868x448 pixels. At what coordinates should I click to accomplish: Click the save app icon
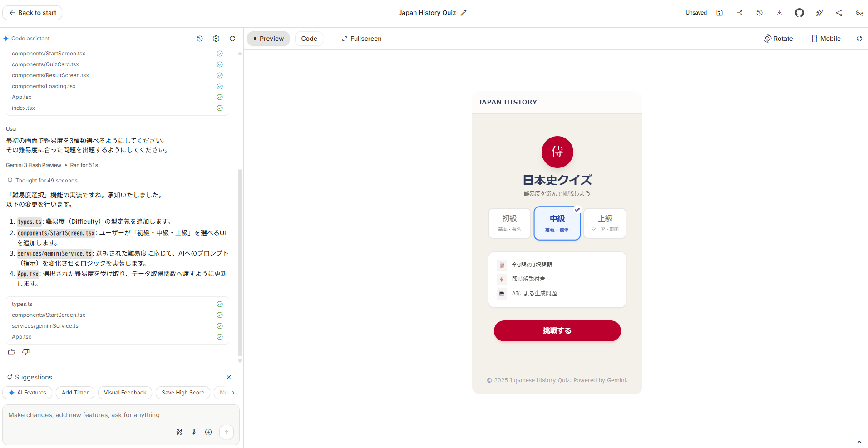coord(720,13)
